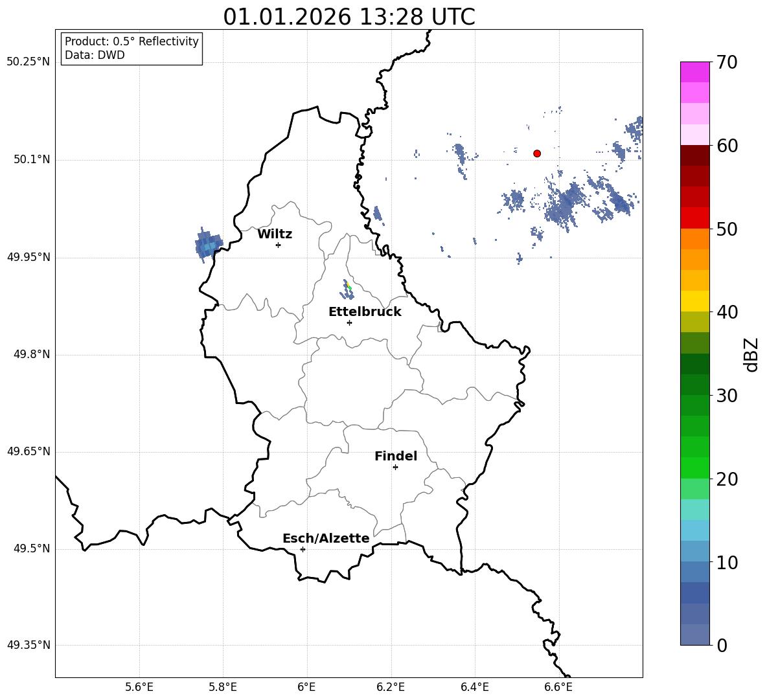Screen dimensions: 767x700
Task: Click the Esch/Alzette city label
Action: 326,538
